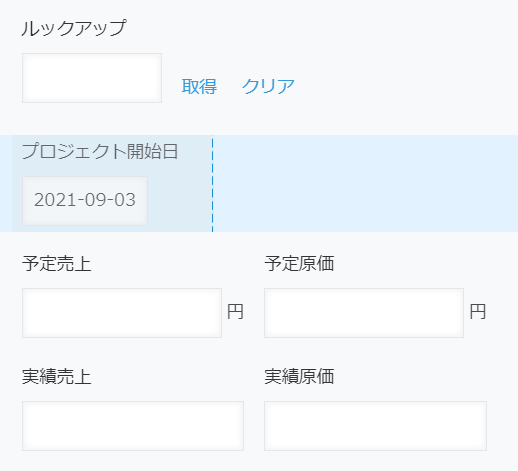Click the highlighted row's left edge strip

[6, 184]
